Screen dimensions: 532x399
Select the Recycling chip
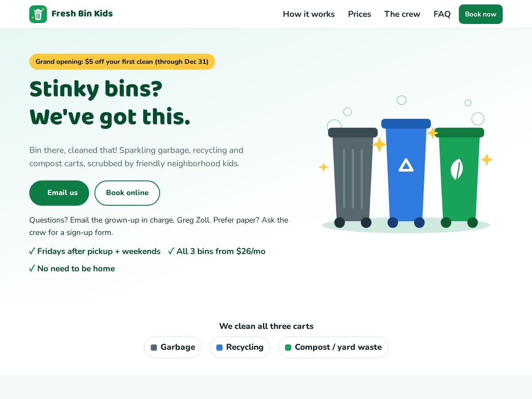[240, 347]
